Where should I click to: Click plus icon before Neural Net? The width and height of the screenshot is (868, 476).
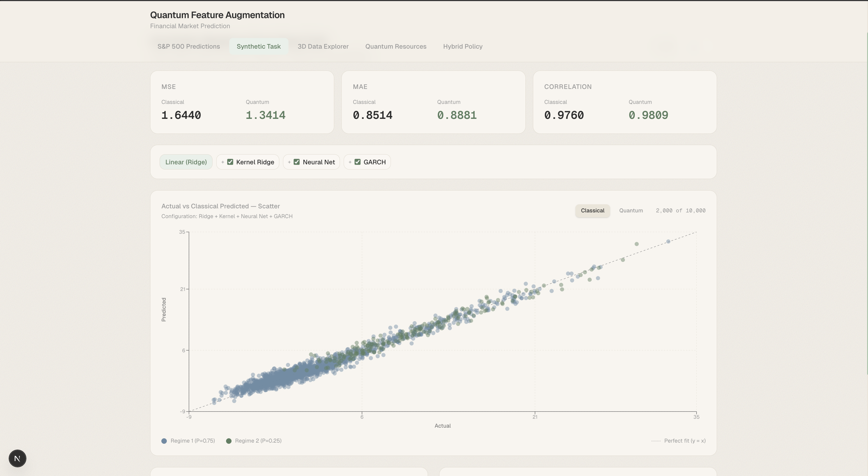(289, 162)
